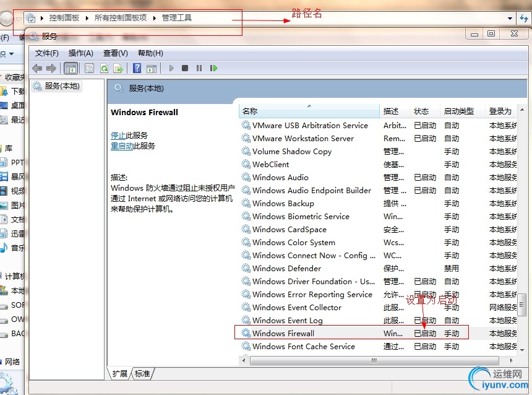The height and width of the screenshot is (395, 532).
Task: Select WebClient service
Action: click(x=379, y=165)
